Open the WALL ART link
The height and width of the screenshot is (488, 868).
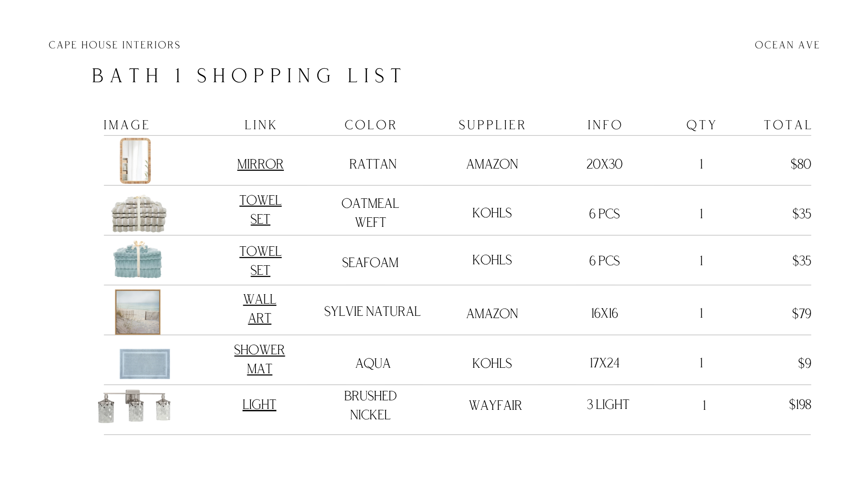coord(259,309)
